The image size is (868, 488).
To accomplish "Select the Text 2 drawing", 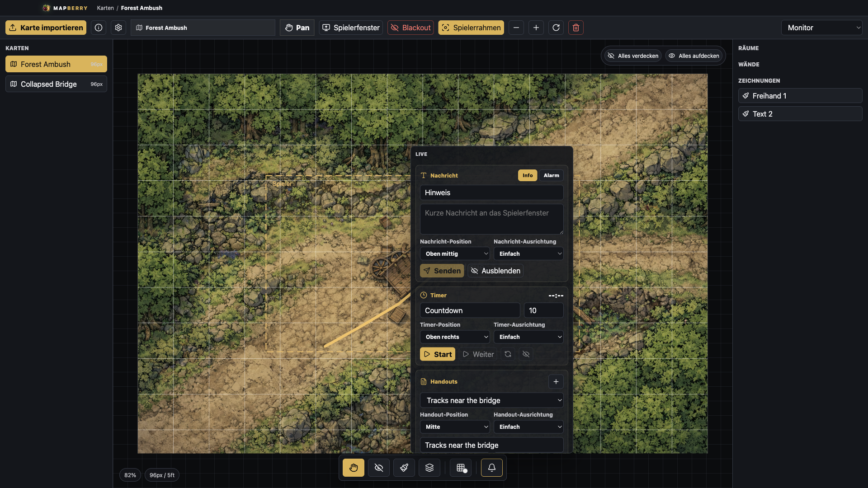I will coord(800,114).
